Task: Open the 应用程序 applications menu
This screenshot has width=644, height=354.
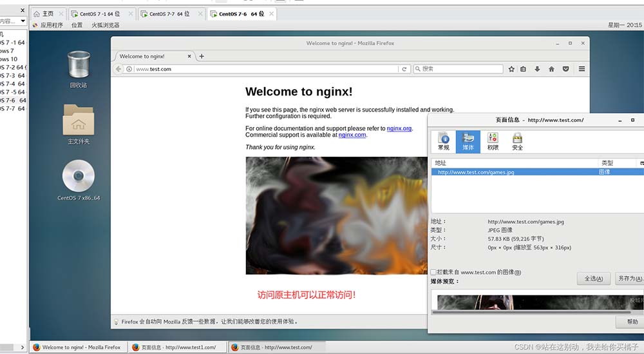Action: tap(51, 25)
